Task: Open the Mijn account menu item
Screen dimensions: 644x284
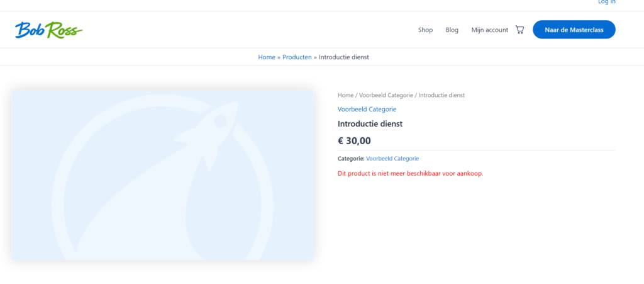Action: 489,30
